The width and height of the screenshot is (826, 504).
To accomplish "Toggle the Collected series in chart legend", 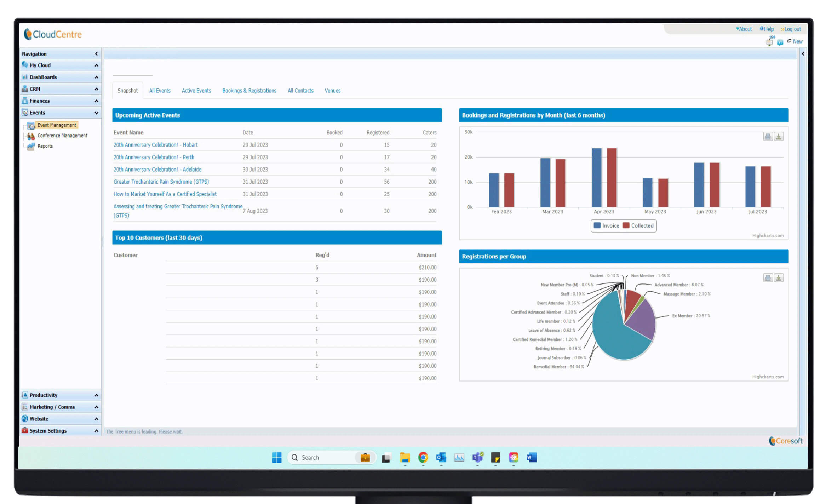I will [638, 225].
